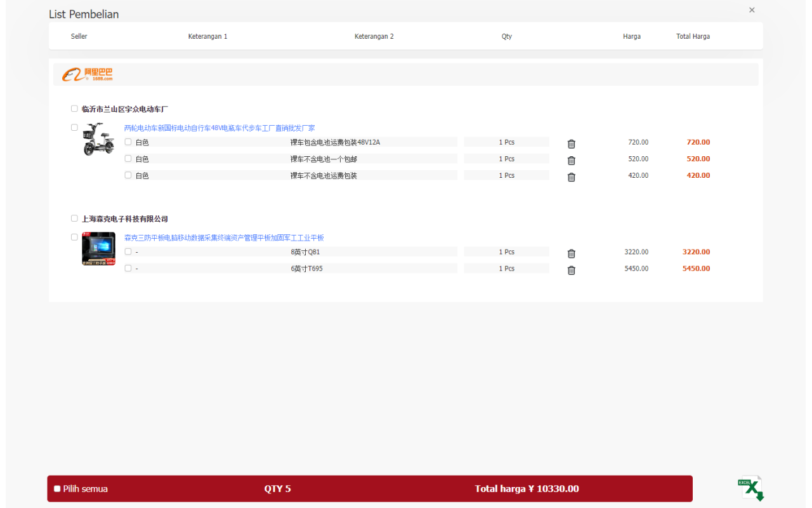The width and height of the screenshot is (812, 508).
Task: Delete the 6英寸T695 tablet row
Action: (571, 270)
